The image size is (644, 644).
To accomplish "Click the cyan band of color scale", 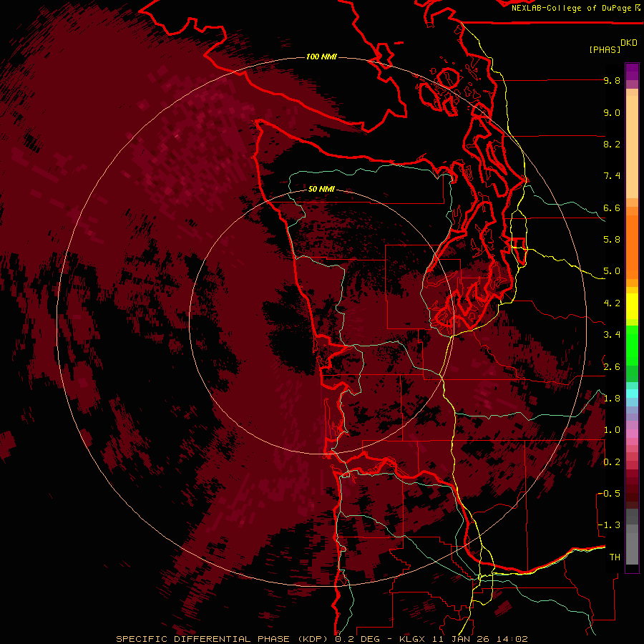I will click(x=632, y=393).
